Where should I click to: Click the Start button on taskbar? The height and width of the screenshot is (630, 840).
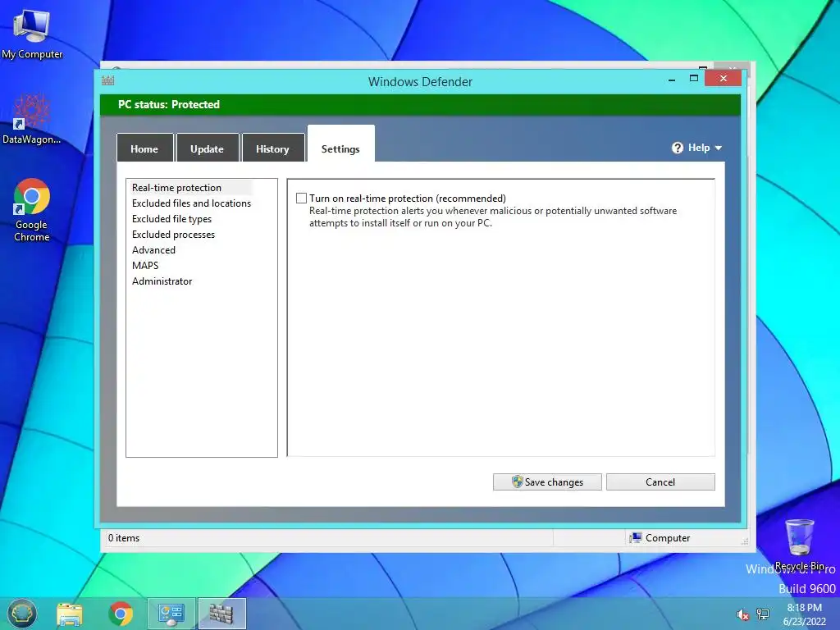[22, 614]
